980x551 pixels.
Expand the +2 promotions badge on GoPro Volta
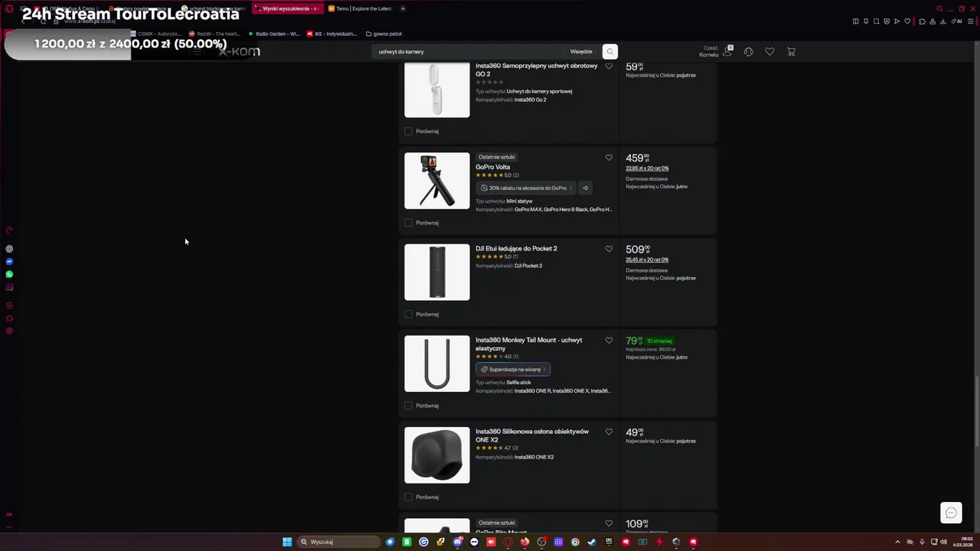coord(585,187)
